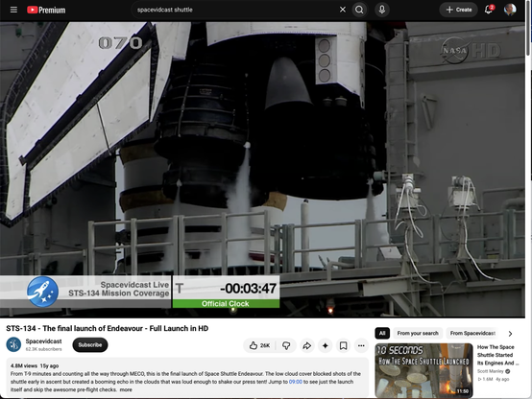This screenshot has height=399, width=532.
Task: Open more actions three-dot menu
Action: click(x=361, y=345)
